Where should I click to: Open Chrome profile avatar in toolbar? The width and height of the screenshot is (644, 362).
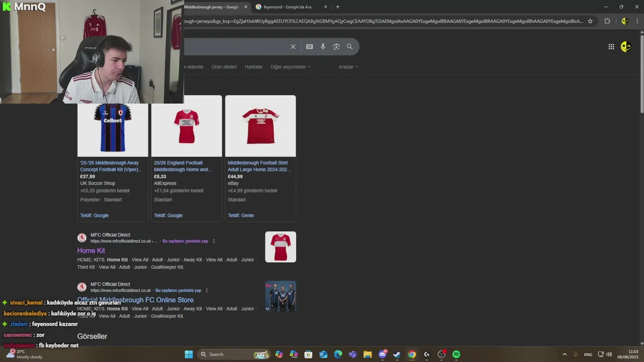tap(624, 21)
